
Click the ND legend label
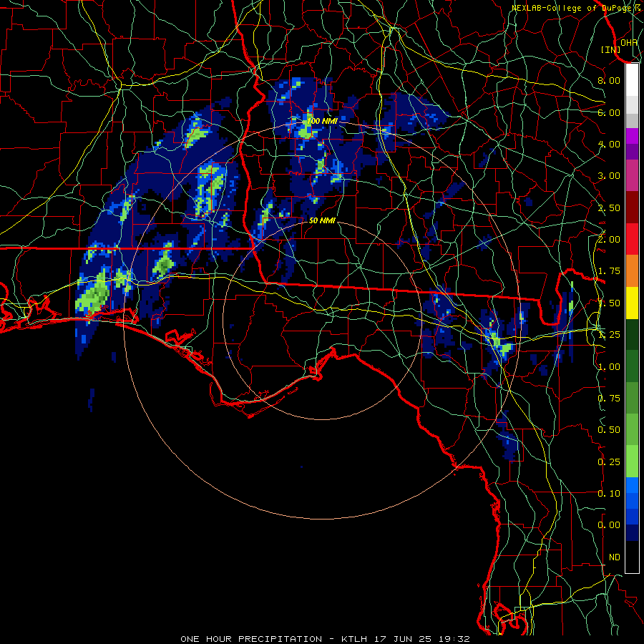click(615, 557)
